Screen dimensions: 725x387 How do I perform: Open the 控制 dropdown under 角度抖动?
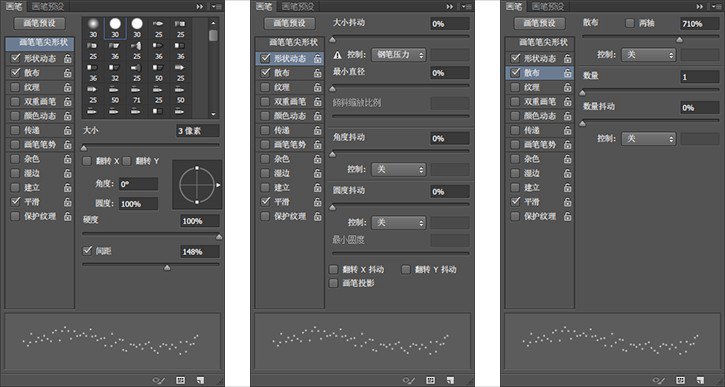(x=399, y=170)
